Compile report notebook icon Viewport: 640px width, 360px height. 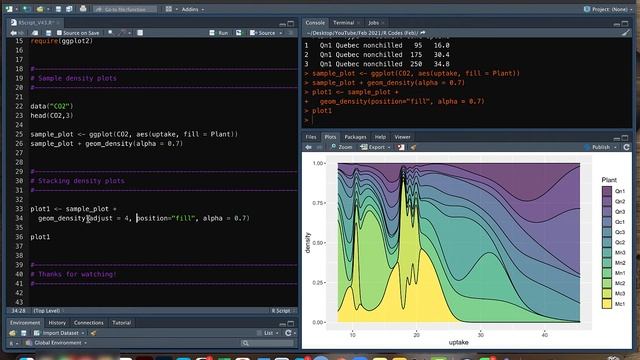(x=140, y=33)
